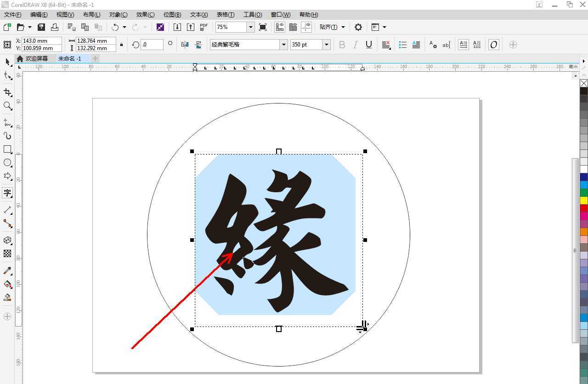The width and height of the screenshot is (588, 384).
Task: Toggle bold formatting for the text
Action: click(x=341, y=44)
